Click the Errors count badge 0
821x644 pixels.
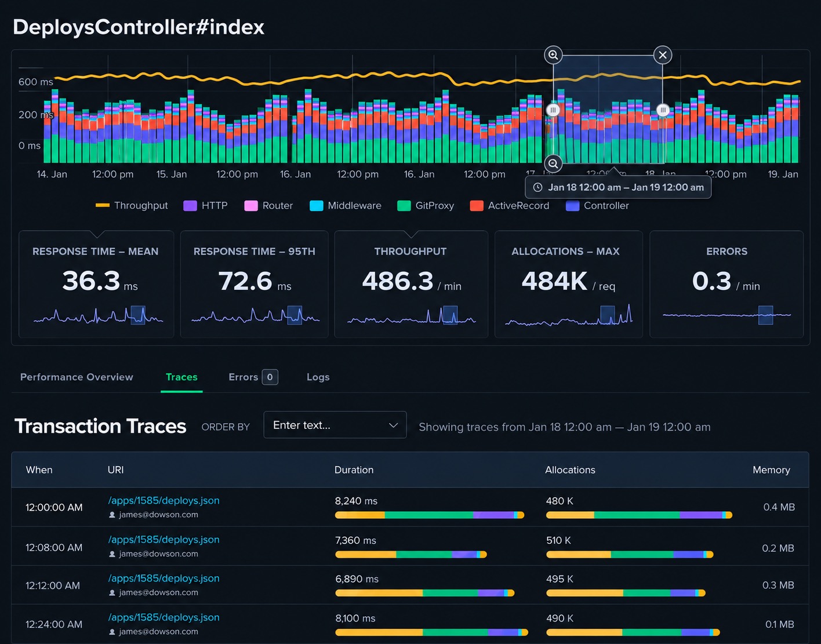tap(270, 377)
